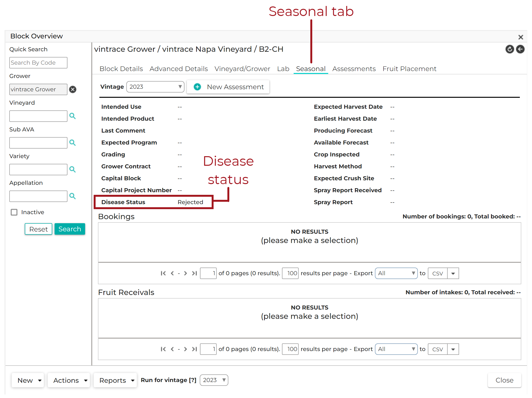
Task: Go to last page in Fruit Receivals pager
Action: pyautogui.click(x=194, y=349)
